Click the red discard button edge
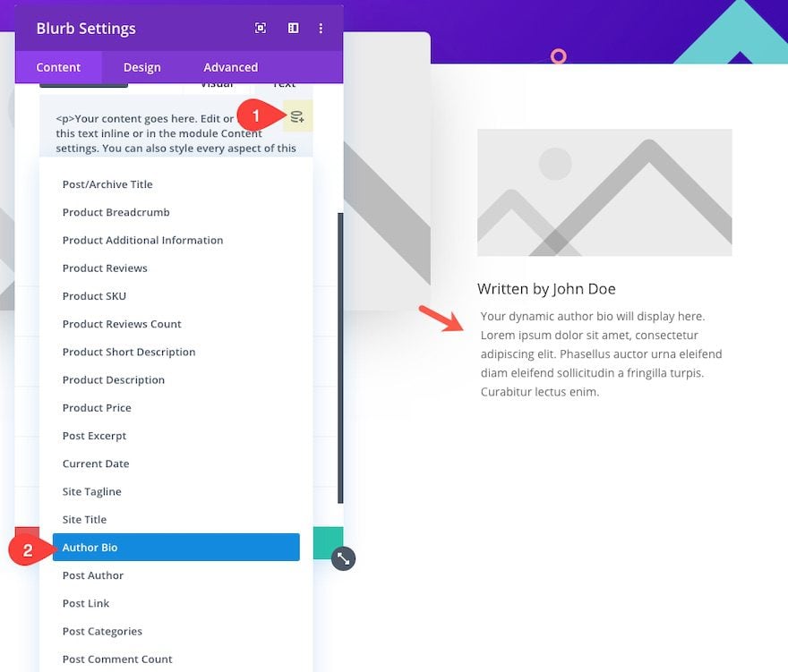788x672 pixels. 27,533
